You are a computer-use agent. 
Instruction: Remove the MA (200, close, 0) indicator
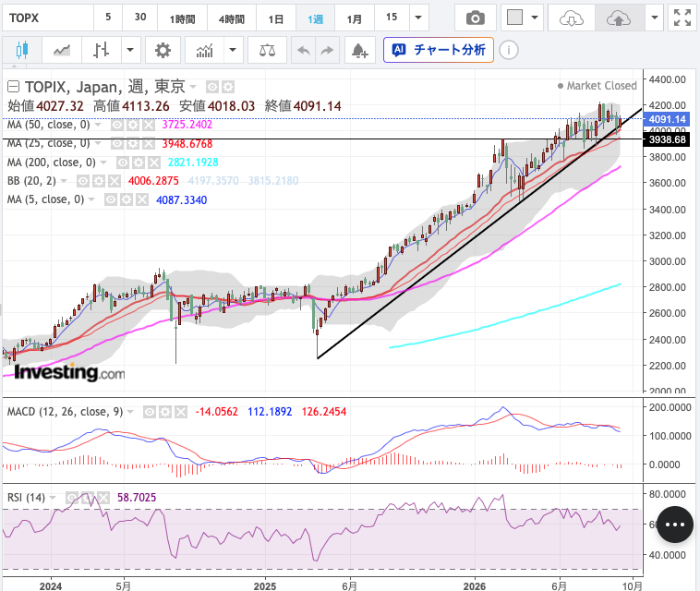click(154, 163)
